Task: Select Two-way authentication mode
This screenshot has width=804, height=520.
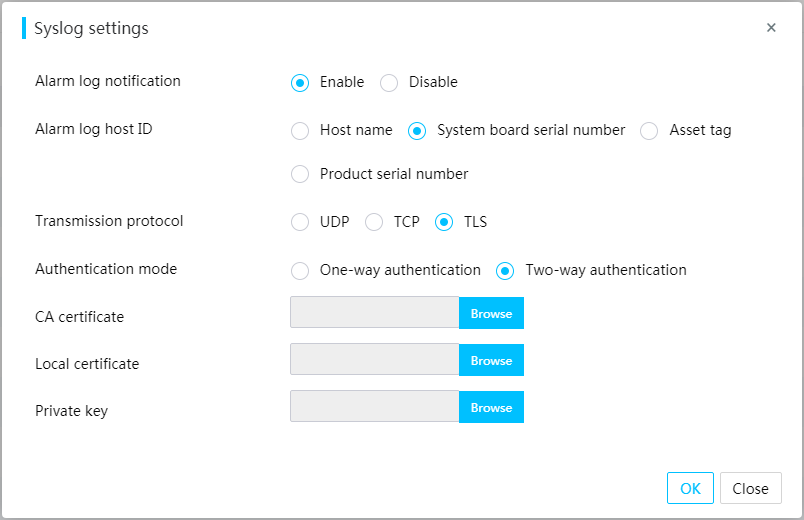Action: click(x=505, y=270)
